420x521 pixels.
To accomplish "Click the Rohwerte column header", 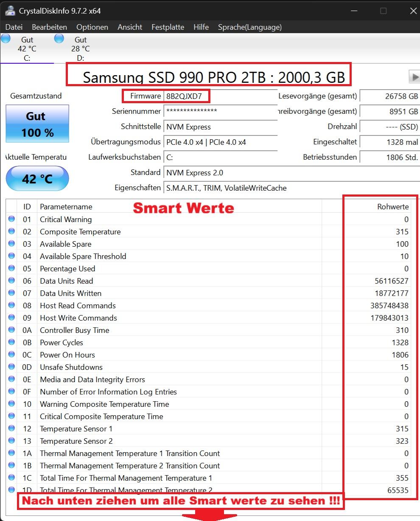I will 366,207.
